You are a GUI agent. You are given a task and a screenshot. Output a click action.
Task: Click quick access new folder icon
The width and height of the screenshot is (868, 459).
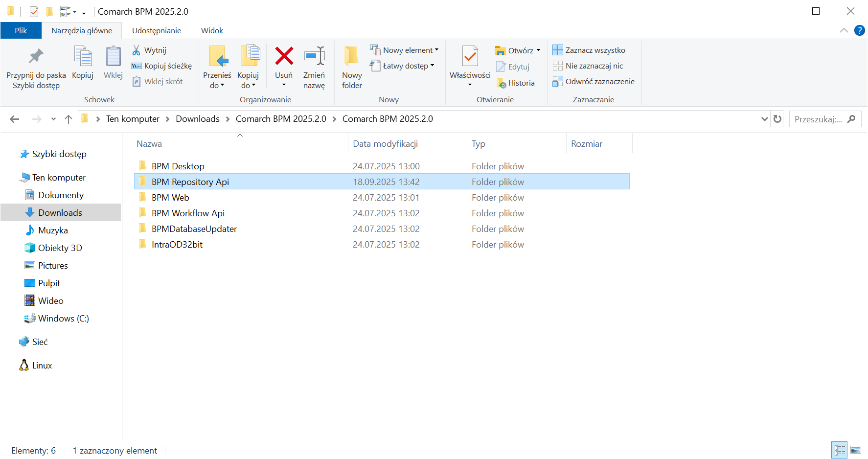[x=49, y=11]
